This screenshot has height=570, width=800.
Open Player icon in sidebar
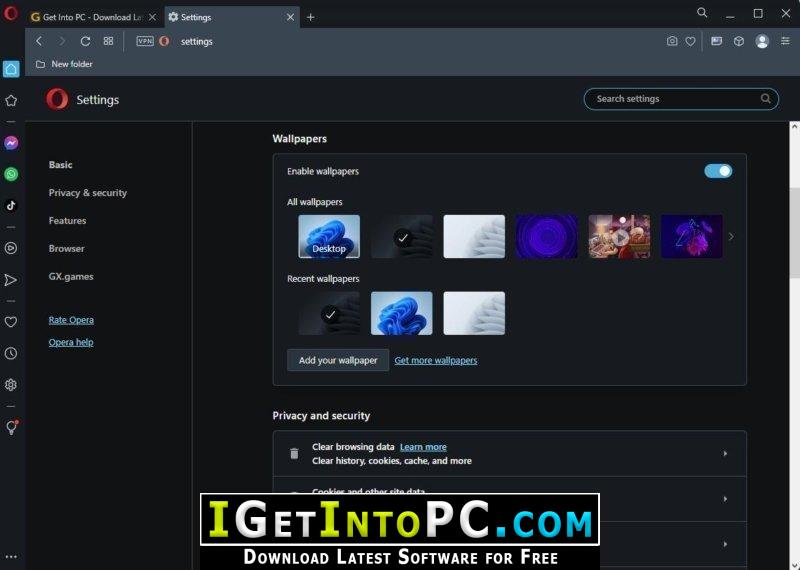pos(11,249)
